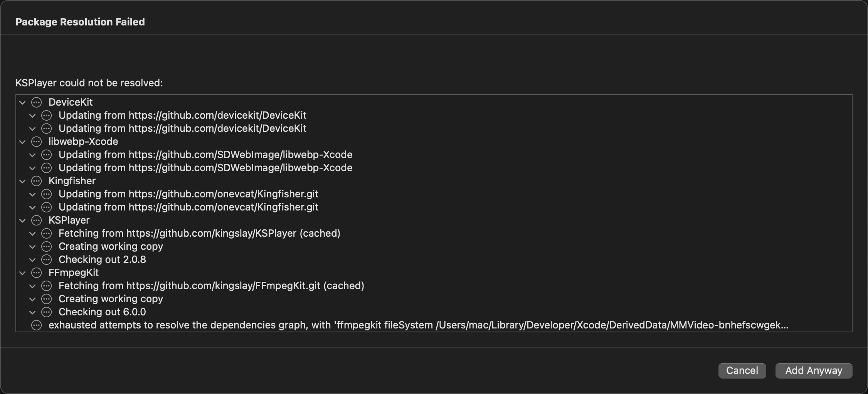Click the status icon next to FFmpegKit
Image resolution: width=868 pixels, height=394 pixels.
click(36, 273)
